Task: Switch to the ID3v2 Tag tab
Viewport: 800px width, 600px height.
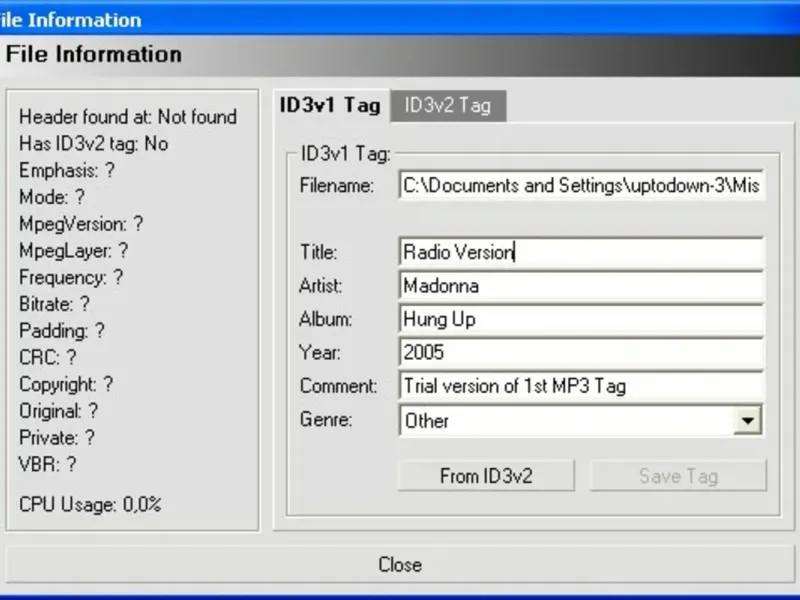Action: [x=448, y=106]
